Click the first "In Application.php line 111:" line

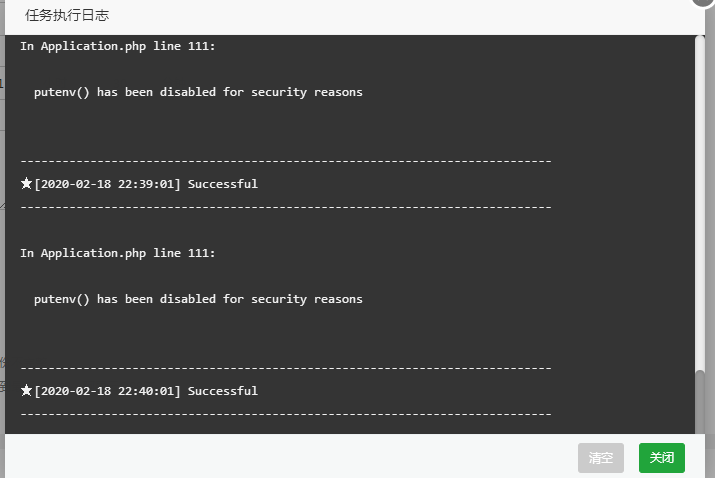click(117, 46)
